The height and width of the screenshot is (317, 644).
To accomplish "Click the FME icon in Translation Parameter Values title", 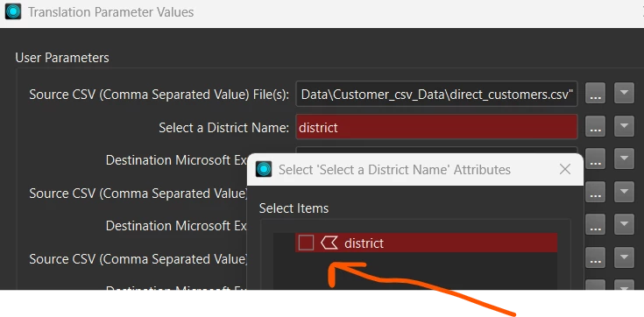I will 13,12.
